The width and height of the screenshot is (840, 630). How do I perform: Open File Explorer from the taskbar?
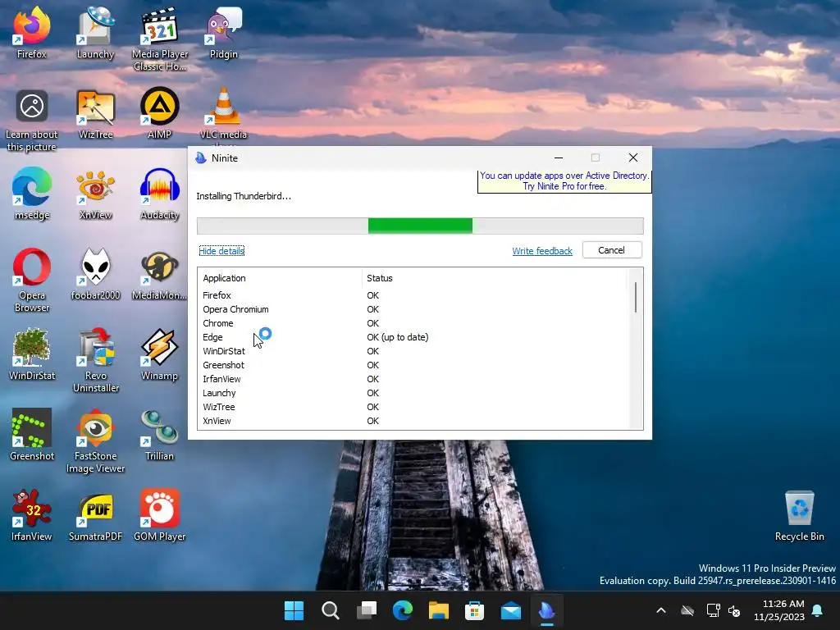(439, 610)
